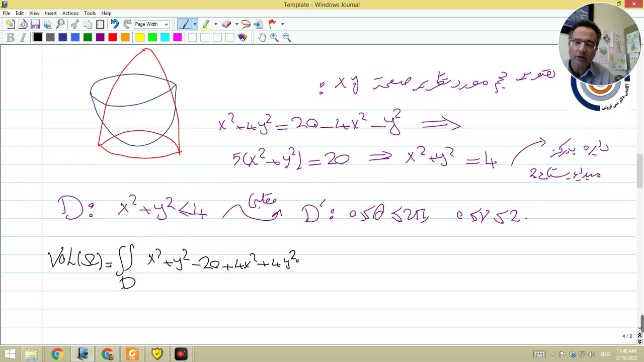Save the note with the floppy disk icon
Viewport: 644px width, 362px height.
point(35,24)
